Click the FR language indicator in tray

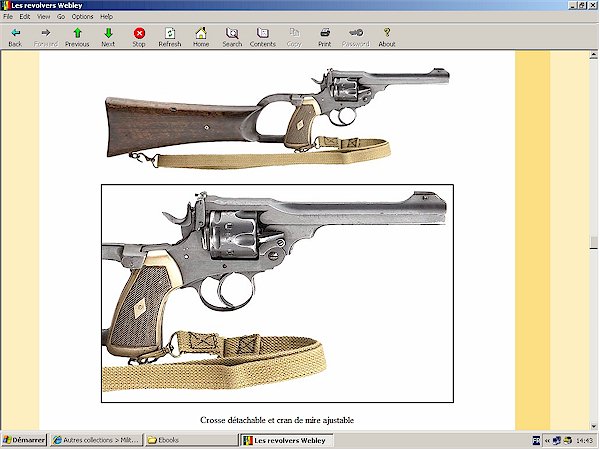click(536, 441)
